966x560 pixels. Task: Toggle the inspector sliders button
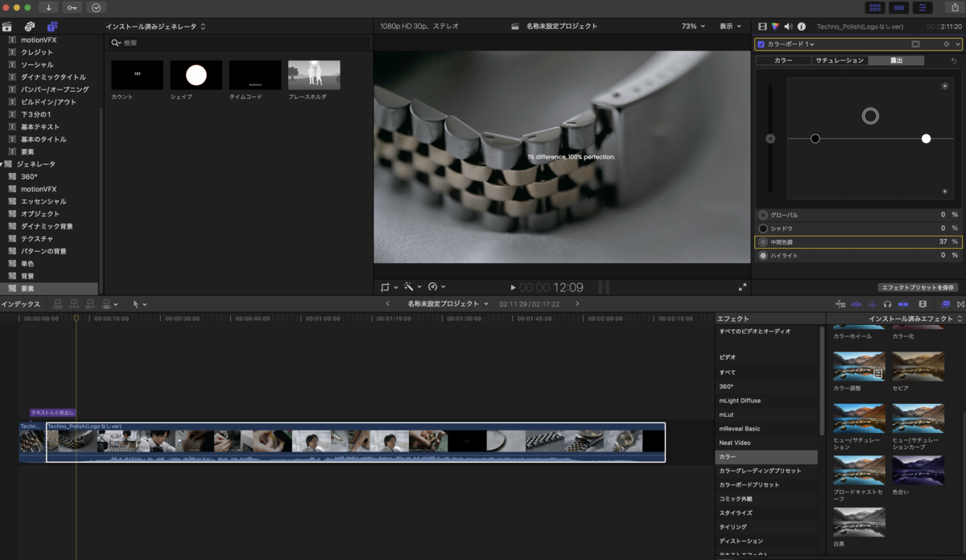(x=922, y=7)
